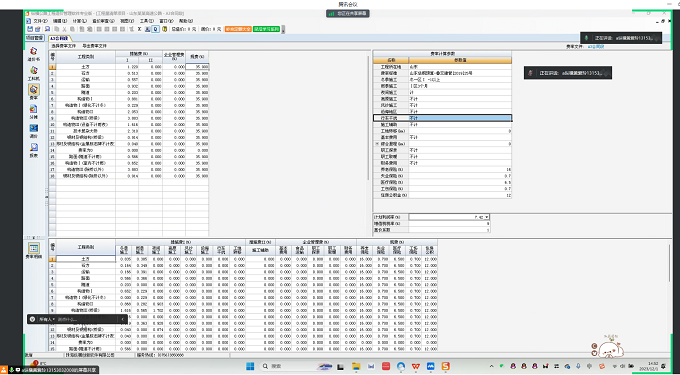Viewport: 680px width, 375px height.
Task: Select the 行车干扰 parameter value cell
Action: pyautogui.click(x=460, y=118)
